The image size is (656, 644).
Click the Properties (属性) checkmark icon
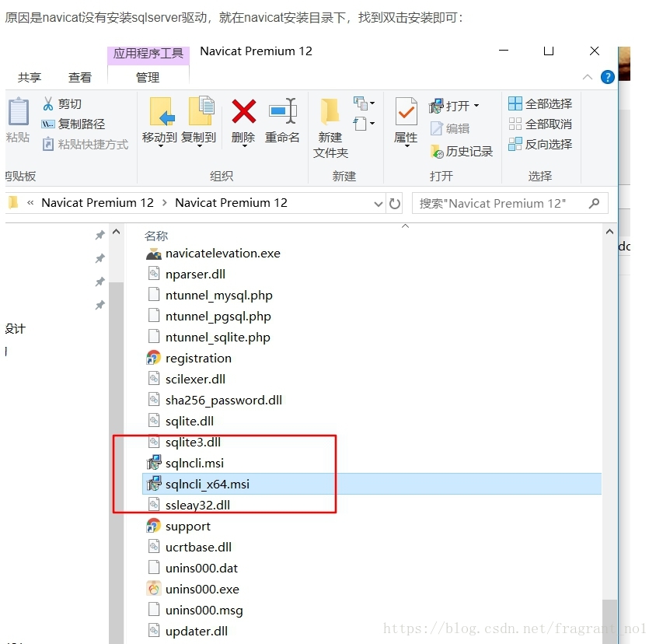pyautogui.click(x=406, y=111)
